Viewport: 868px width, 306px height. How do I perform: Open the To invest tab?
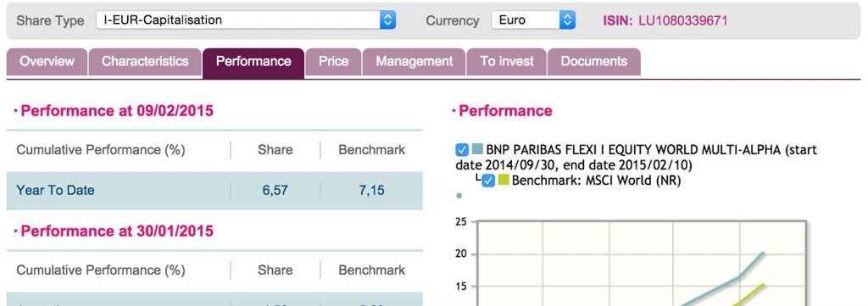coord(507,62)
